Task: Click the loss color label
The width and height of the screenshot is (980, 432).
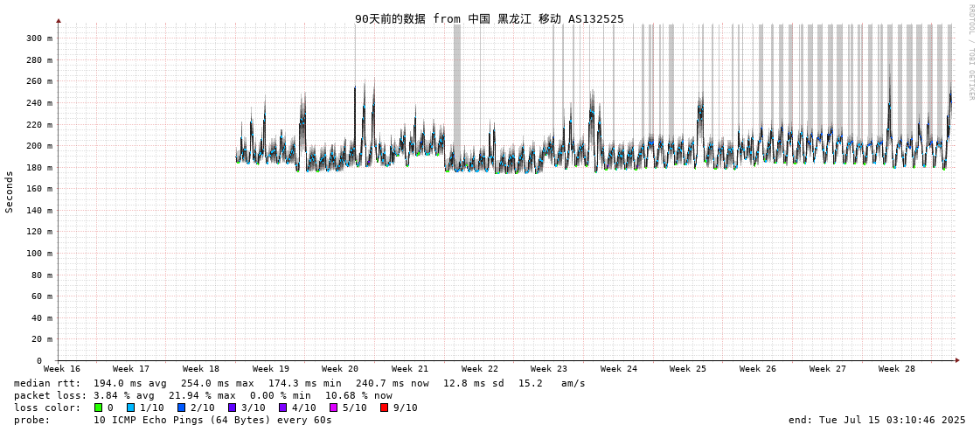Action: pos(47,408)
